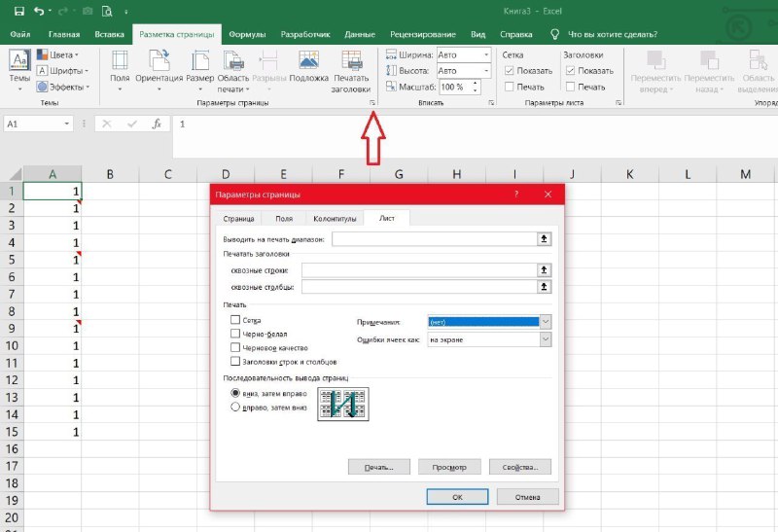Confirm dialog with OK button
The height and width of the screenshot is (532, 778).
[457, 497]
